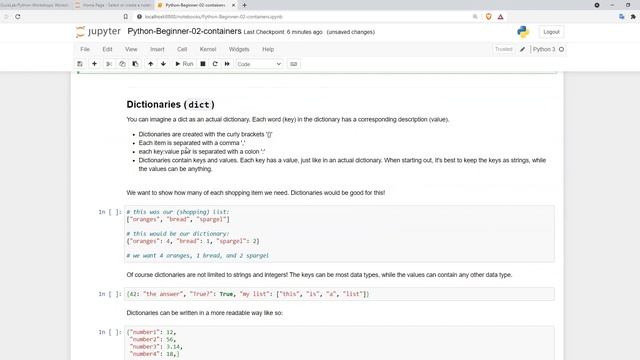The image size is (640, 360).
Task: Paste cells below with the toolbar icon
Action: click(x=135, y=64)
